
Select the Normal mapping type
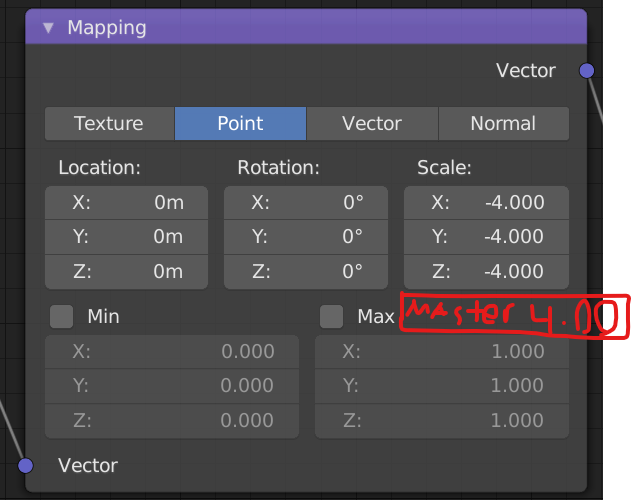tap(503, 123)
